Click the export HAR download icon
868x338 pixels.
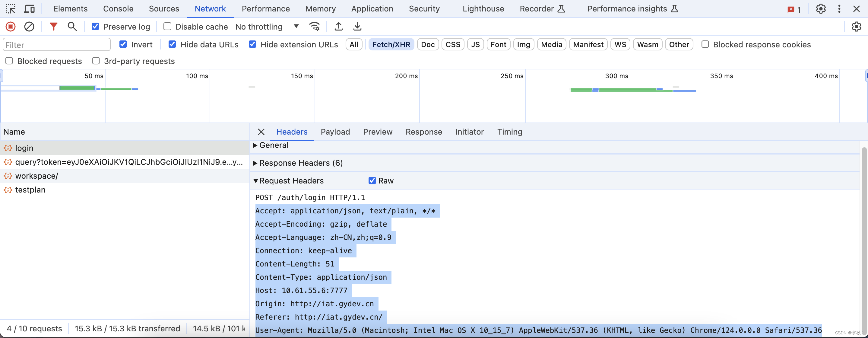point(357,26)
